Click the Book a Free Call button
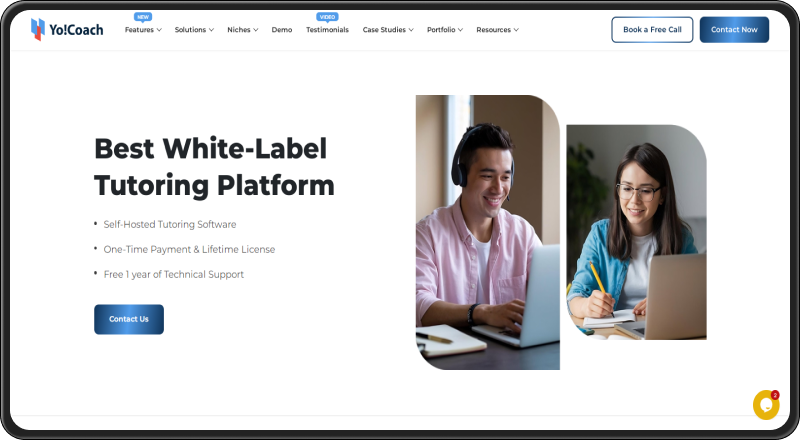The width and height of the screenshot is (800, 440). [652, 30]
